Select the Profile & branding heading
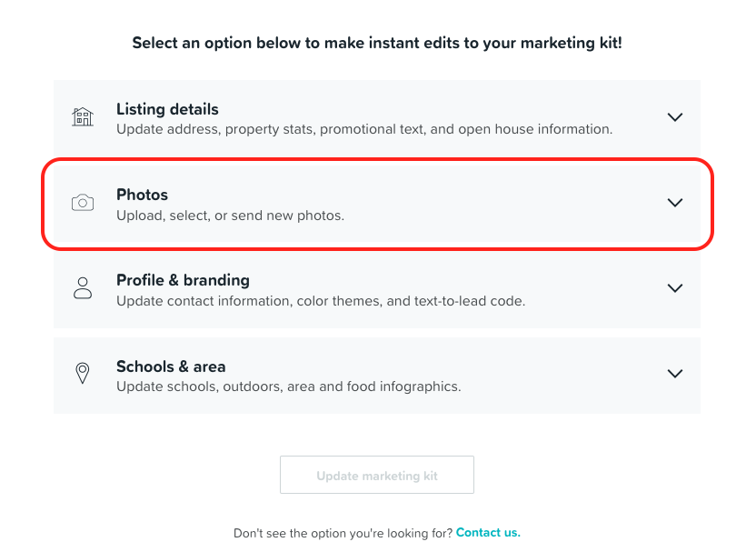 pyautogui.click(x=184, y=280)
